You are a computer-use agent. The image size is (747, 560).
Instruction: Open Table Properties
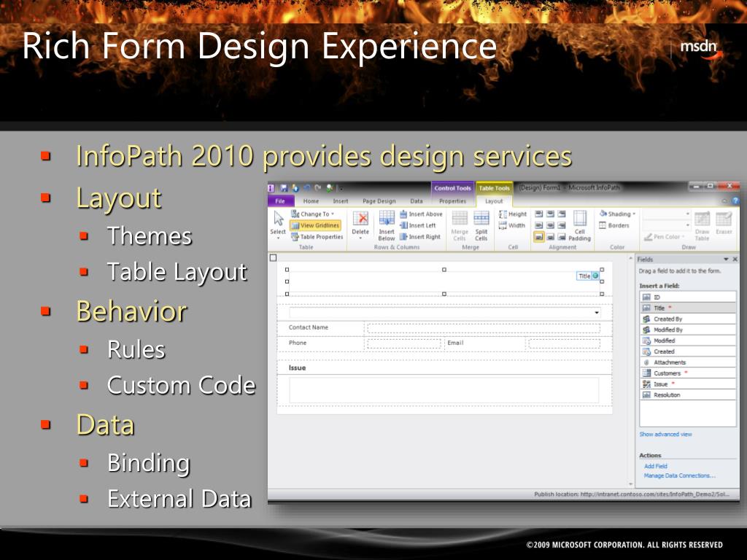317,237
